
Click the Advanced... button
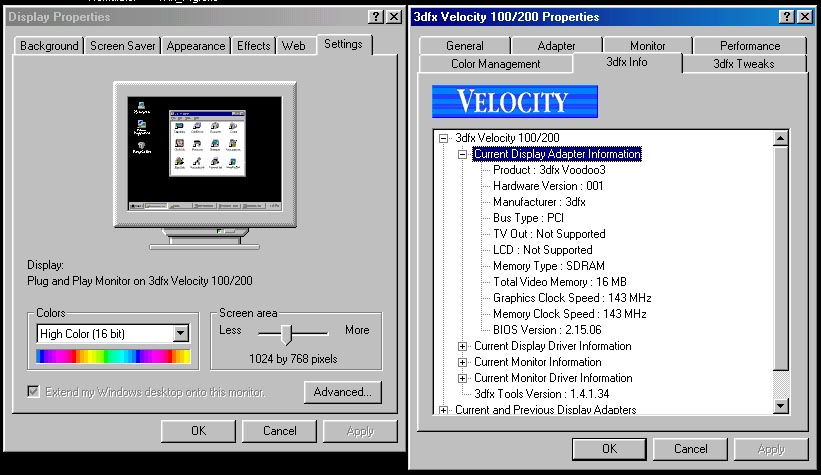click(x=342, y=392)
